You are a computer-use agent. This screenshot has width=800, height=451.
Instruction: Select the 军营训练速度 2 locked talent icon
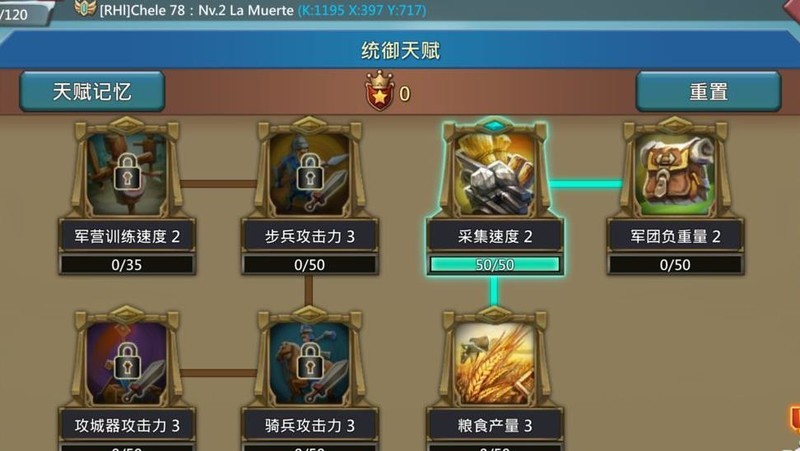click(127, 170)
